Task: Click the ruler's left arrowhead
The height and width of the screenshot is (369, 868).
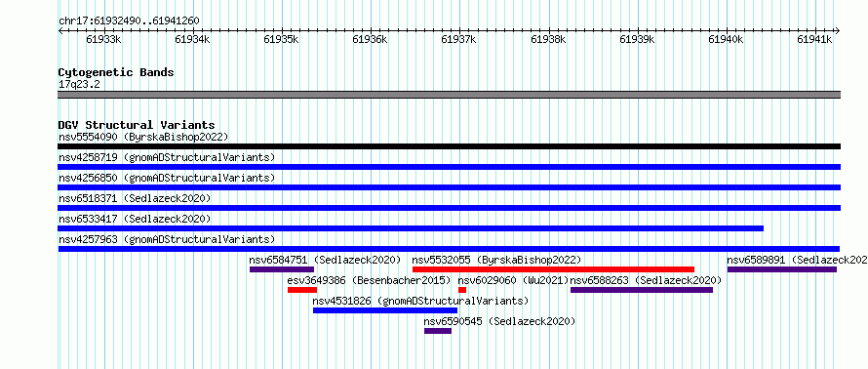Action: pos(60,30)
